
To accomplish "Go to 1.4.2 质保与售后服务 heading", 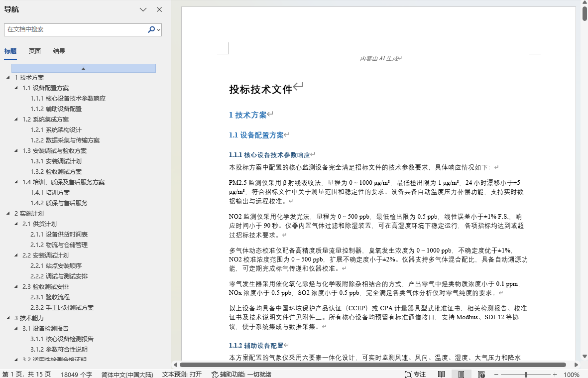I will (59, 203).
